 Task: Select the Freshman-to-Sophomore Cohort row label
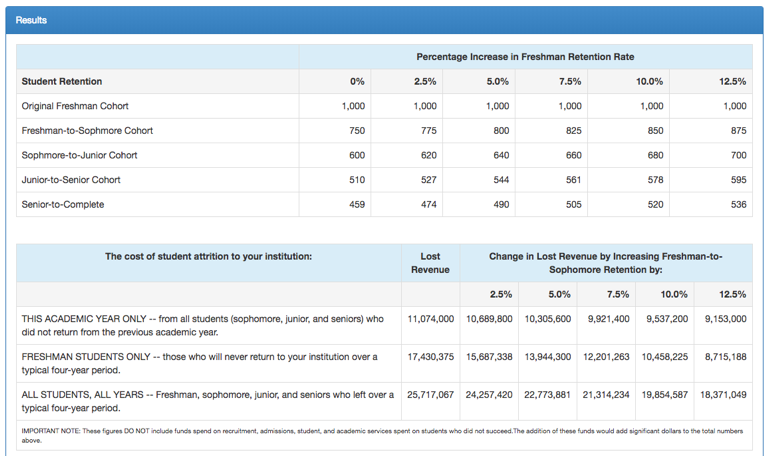(x=87, y=131)
